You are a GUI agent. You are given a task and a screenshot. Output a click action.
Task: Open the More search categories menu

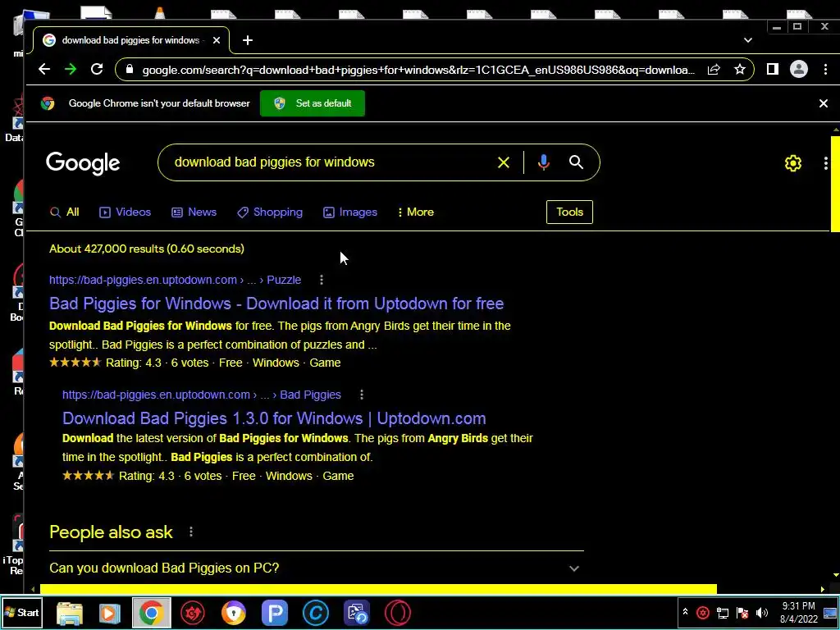pos(416,212)
